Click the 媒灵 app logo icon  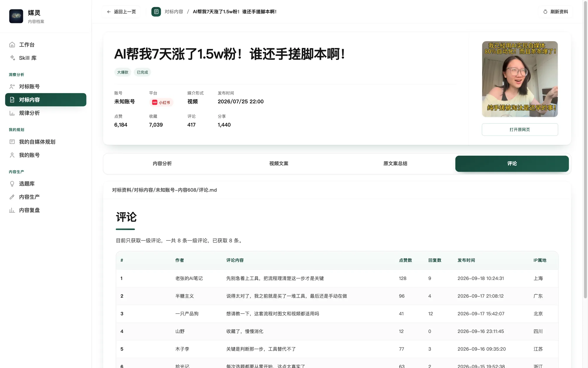tap(16, 16)
